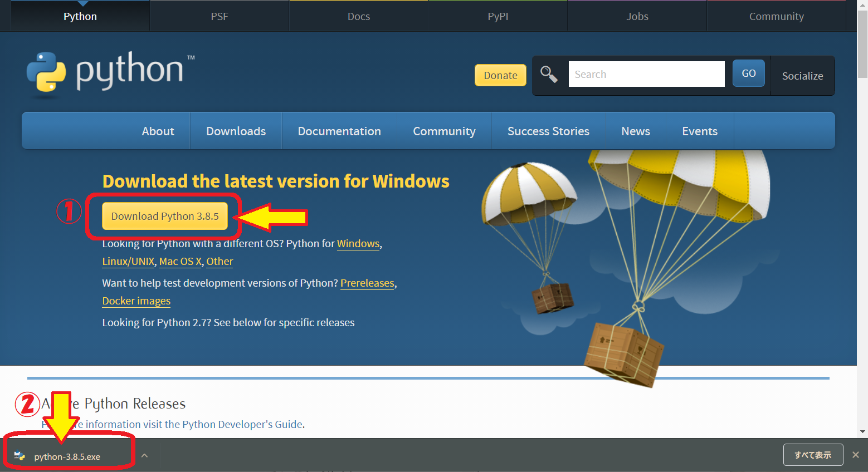
Task: Open the Downloads menu
Action: click(x=236, y=131)
